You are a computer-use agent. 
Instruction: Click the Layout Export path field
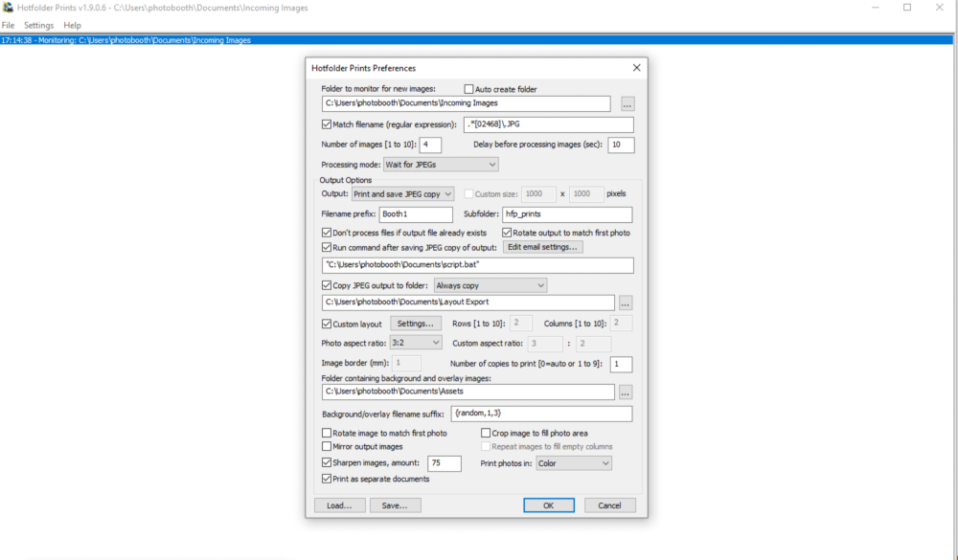click(468, 302)
